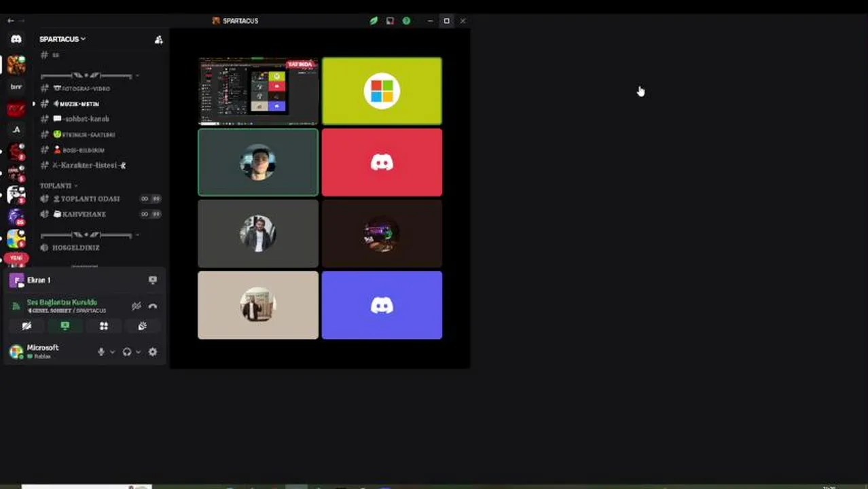
Task: Focus the red Discord logo participant tile
Action: [382, 162]
